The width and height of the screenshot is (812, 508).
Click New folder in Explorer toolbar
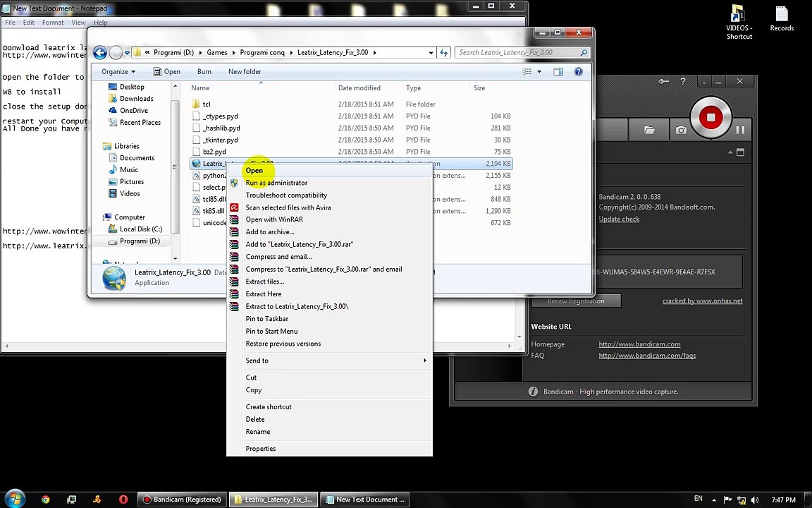click(245, 71)
